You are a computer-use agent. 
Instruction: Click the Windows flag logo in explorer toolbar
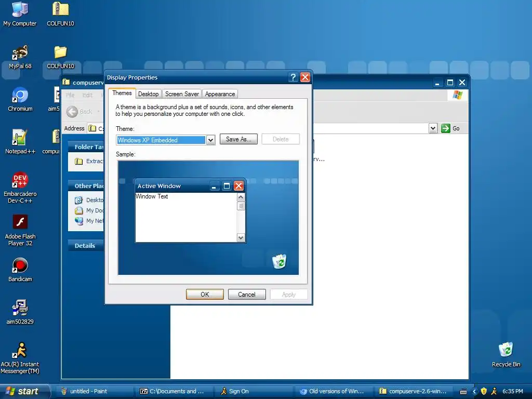458,95
